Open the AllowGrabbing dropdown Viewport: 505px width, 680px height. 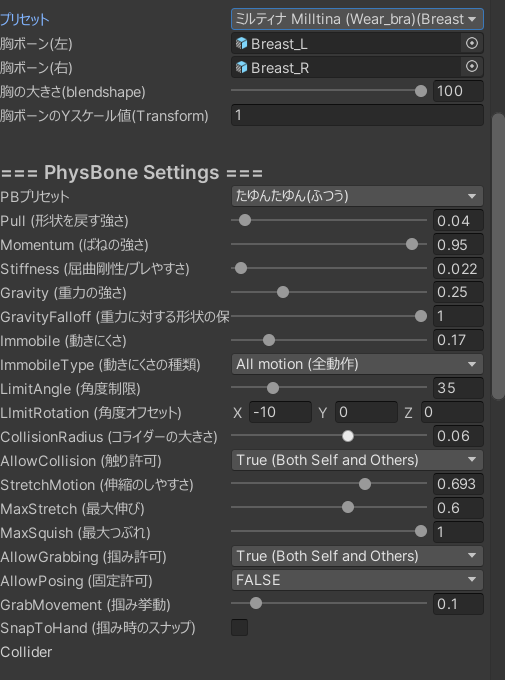(x=357, y=556)
